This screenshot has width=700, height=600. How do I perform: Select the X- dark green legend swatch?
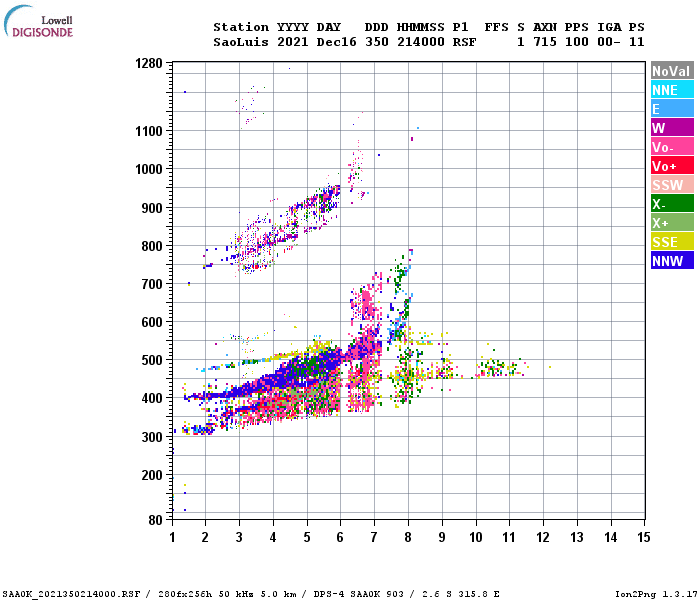[x=672, y=204]
